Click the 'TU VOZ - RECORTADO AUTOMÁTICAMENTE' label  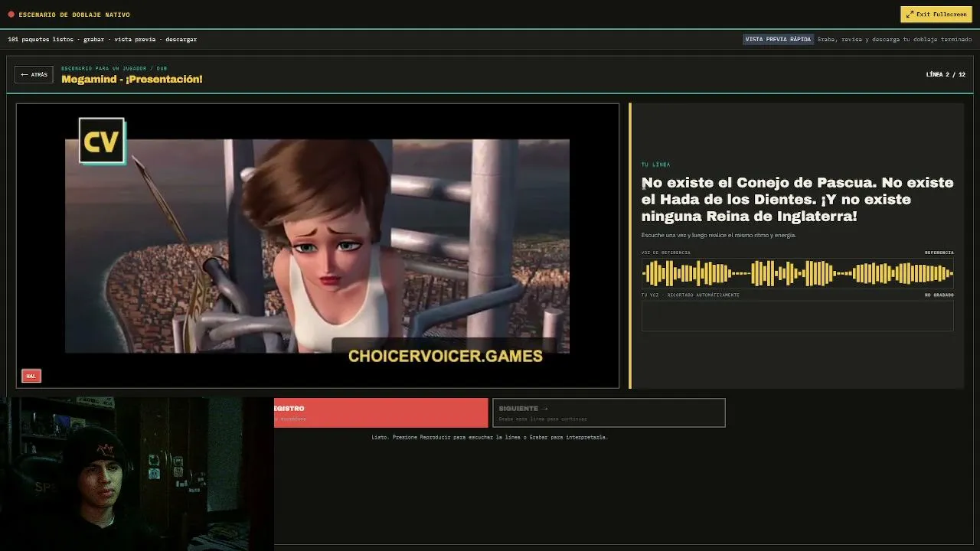click(691, 295)
